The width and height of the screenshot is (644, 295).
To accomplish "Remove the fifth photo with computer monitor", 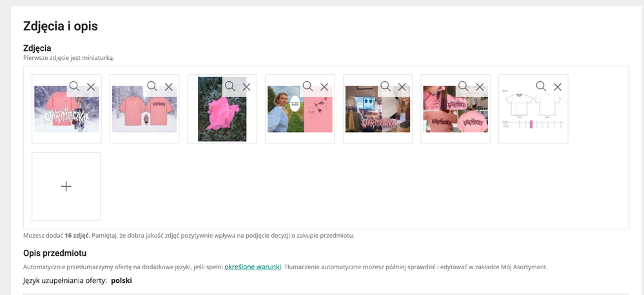I will click(x=402, y=86).
